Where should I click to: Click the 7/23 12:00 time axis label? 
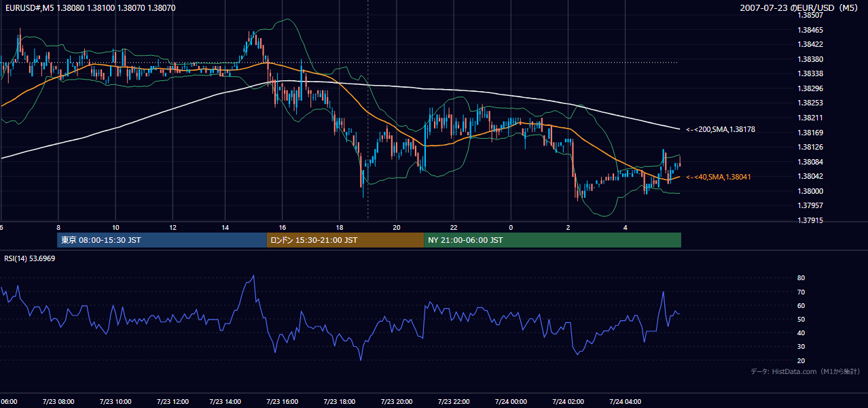(172, 402)
